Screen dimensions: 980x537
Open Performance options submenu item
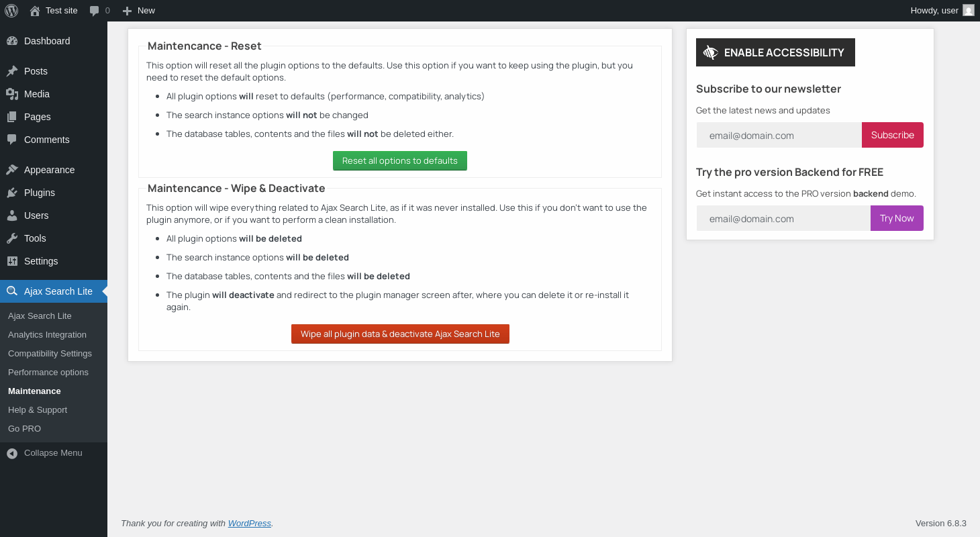click(x=48, y=372)
